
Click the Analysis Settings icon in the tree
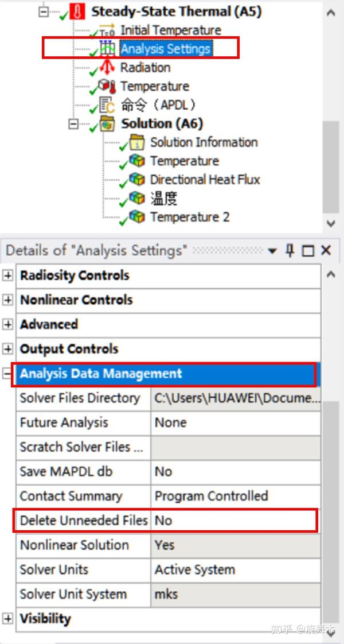(x=108, y=49)
